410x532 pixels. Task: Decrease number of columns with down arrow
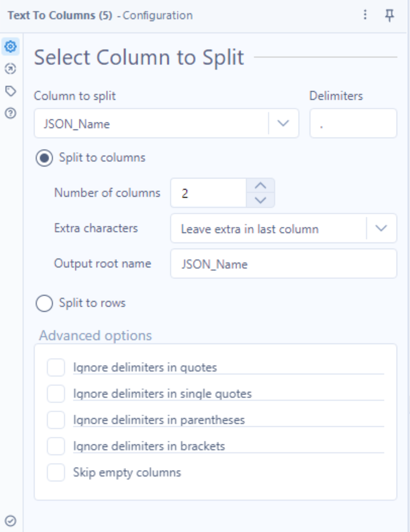[261, 200]
